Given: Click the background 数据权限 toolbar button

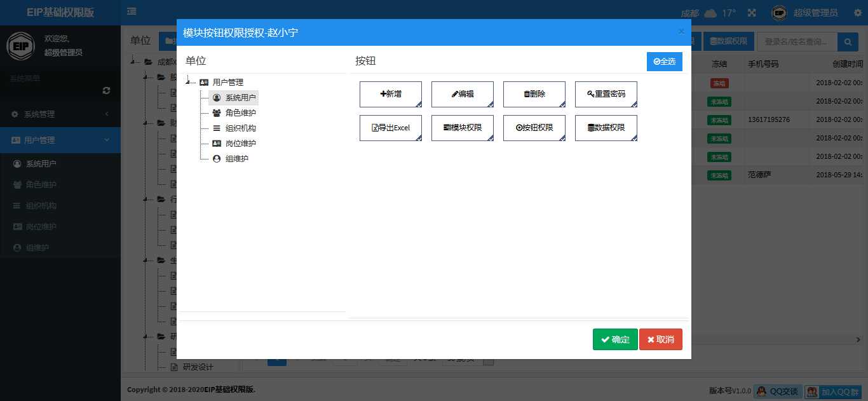Looking at the screenshot, I should (x=729, y=42).
